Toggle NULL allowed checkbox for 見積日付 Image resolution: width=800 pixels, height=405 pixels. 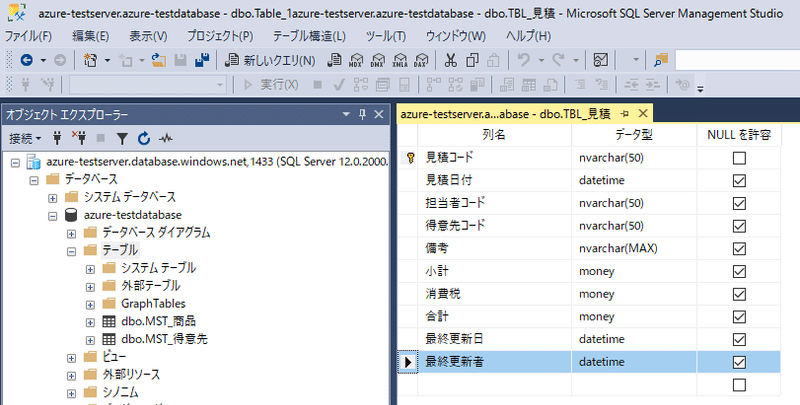(739, 181)
